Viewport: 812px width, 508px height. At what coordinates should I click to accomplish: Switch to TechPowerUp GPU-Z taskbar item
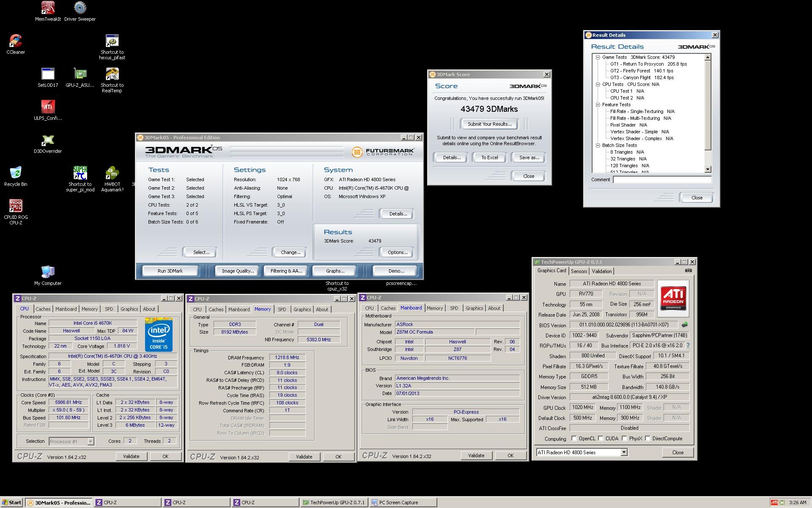point(334,502)
